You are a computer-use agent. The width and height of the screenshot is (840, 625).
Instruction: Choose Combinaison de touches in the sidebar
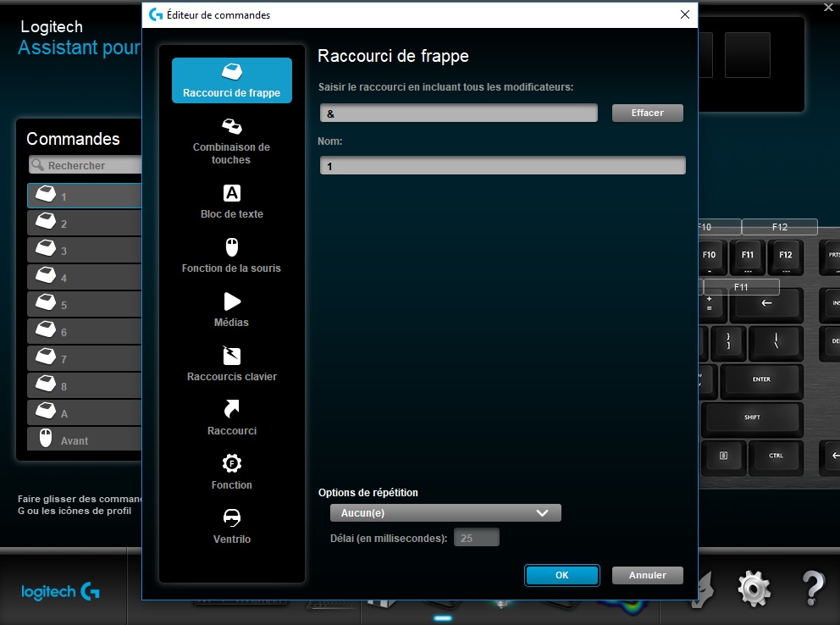(x=231, y=141)
